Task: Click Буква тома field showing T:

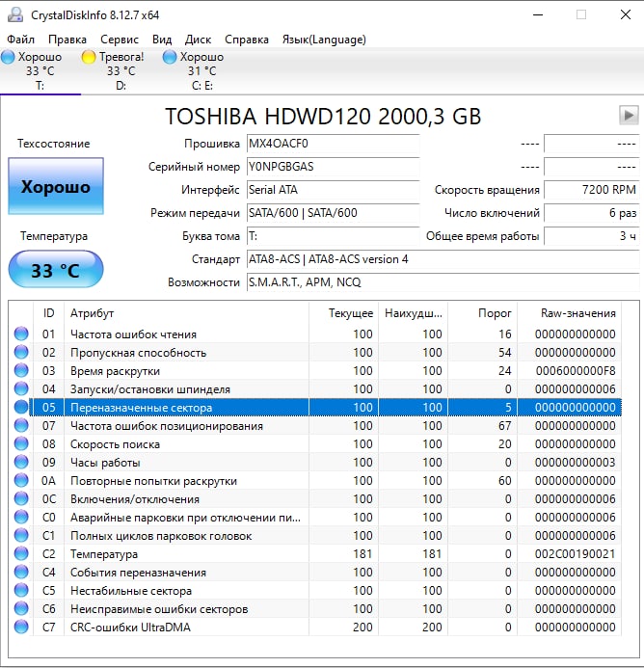Action: pyautogui.click(x=334, y=236)
